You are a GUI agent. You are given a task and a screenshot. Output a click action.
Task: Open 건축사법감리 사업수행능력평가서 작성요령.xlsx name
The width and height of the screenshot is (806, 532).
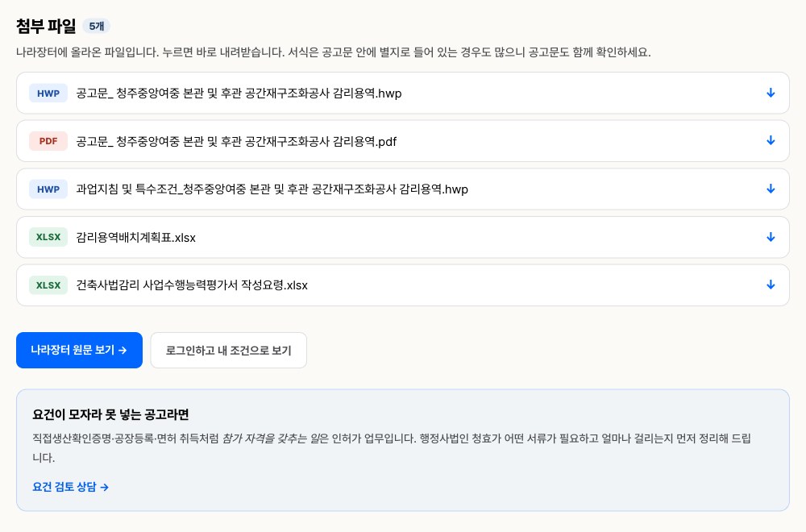point(192,285)
